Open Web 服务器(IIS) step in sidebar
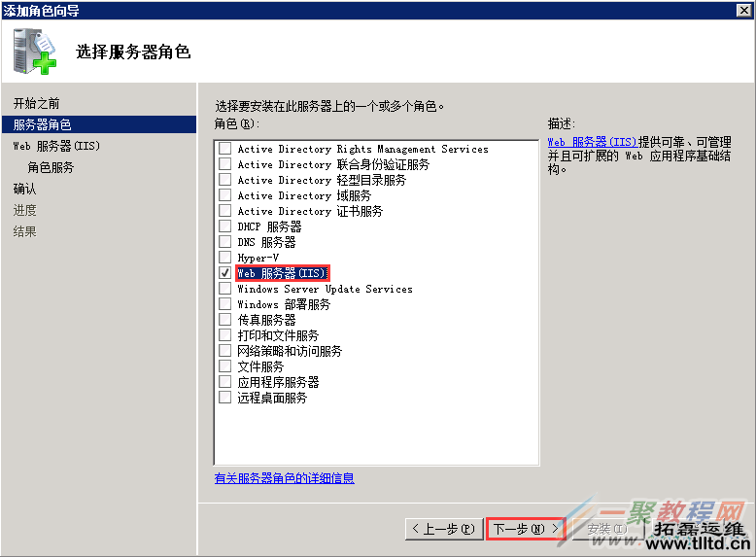756x557 pixels. click(x=56, y=146)
